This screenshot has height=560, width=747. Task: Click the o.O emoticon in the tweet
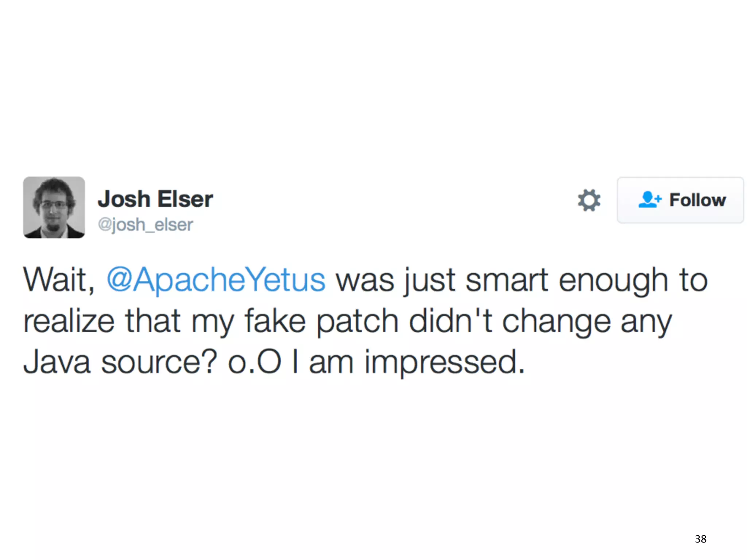click(255, 362)
